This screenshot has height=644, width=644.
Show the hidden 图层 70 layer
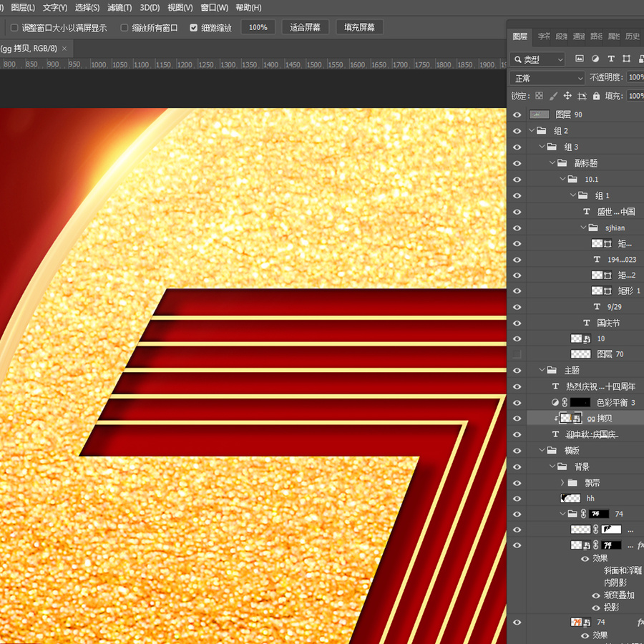pyautogui.click(x=517, y=354)
